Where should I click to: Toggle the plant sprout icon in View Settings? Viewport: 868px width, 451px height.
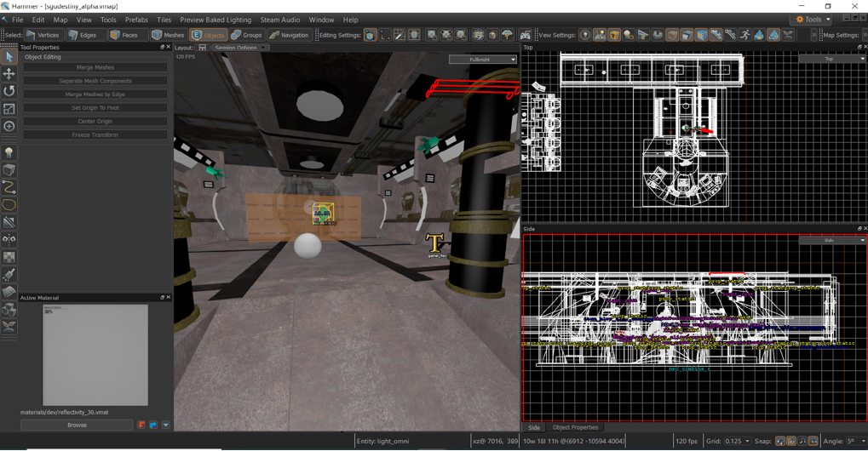pyautogui.click(x=788, y=35)
